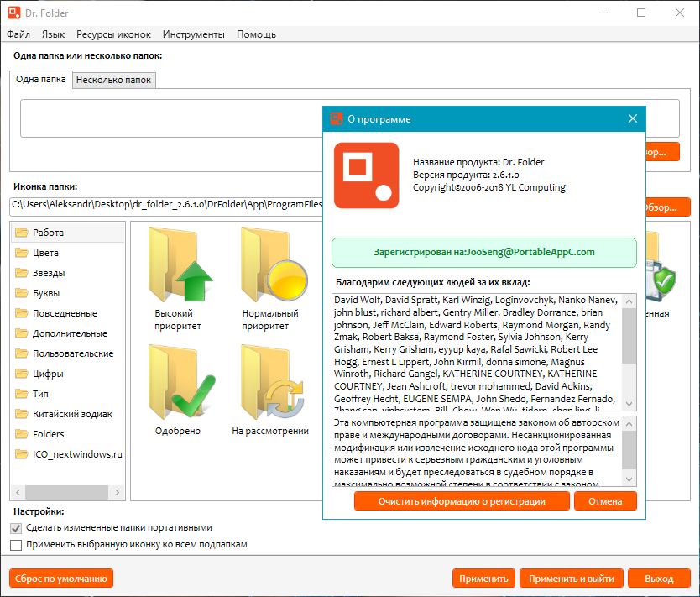Click the Применить button
The width and height of the screenshot is (700, 597).
(483, 579)
